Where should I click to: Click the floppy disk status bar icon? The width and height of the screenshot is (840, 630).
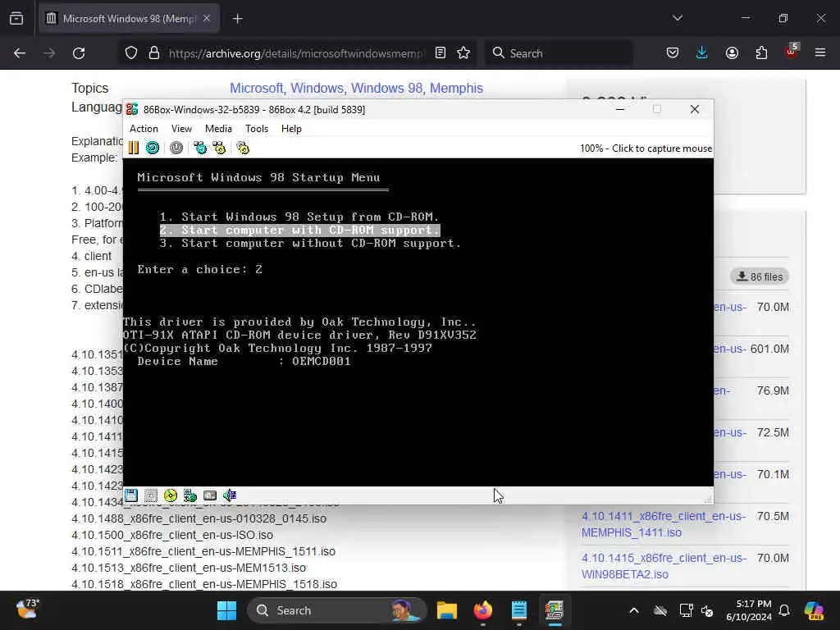coord(131,495)
